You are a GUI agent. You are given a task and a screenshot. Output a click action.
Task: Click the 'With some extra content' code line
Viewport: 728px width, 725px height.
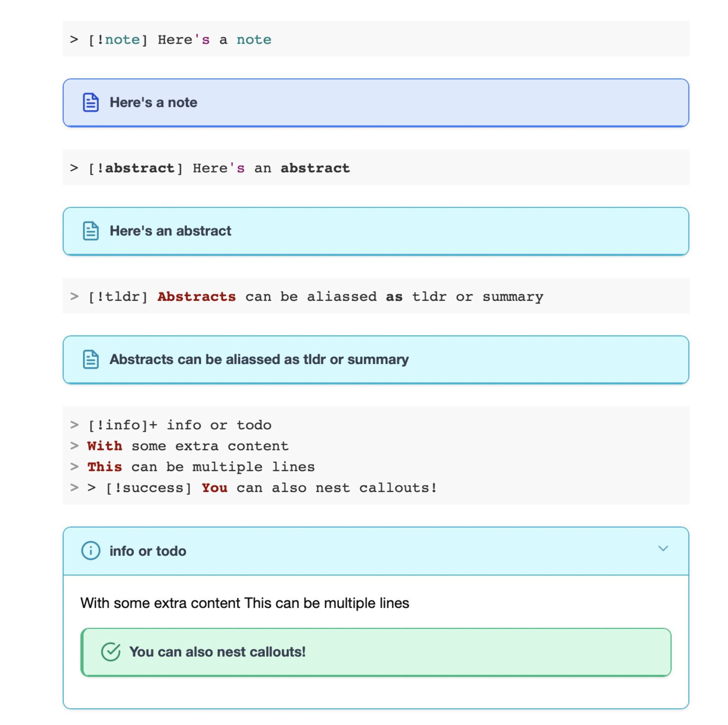[x=187, y=446]
